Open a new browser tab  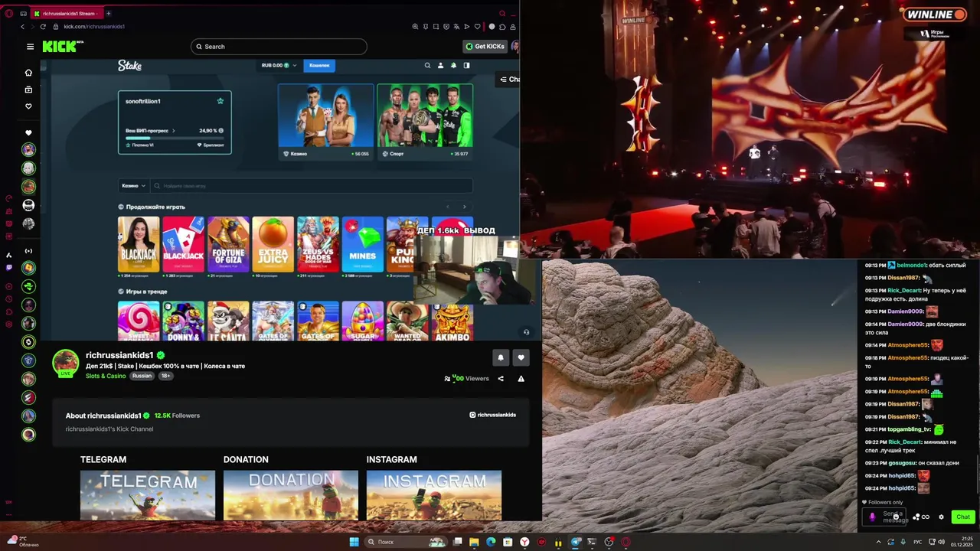pos(108,13)
